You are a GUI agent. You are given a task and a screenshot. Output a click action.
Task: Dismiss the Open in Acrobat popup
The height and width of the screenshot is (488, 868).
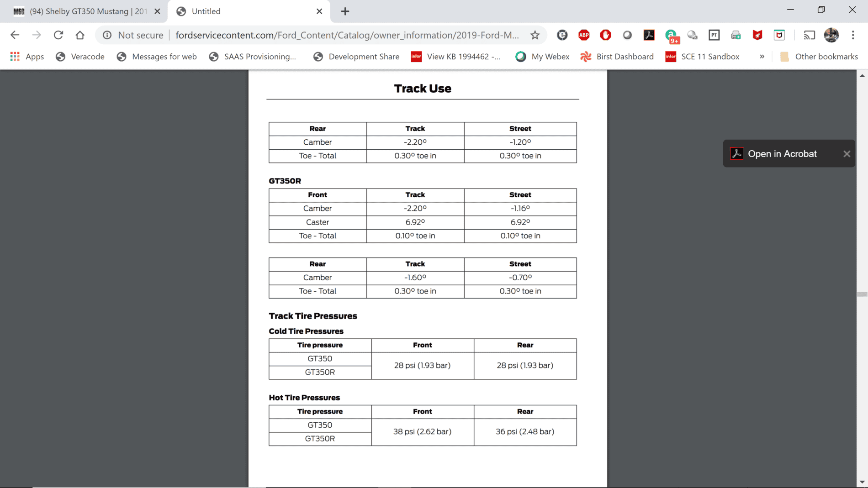847,154
